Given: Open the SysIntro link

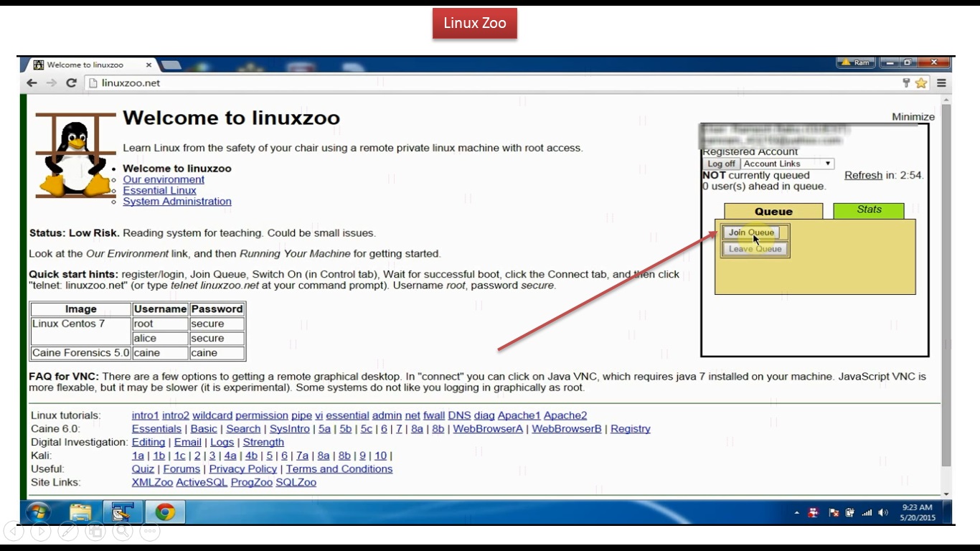Looking at the screenshot, I should click(x=290, y=429).
